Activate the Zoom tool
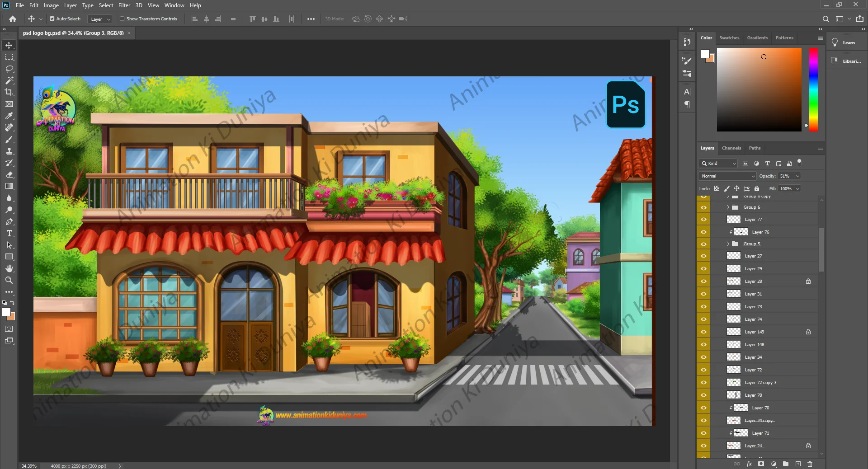The width and height of the screenshot is (868, 469). (x=9, y=280)
